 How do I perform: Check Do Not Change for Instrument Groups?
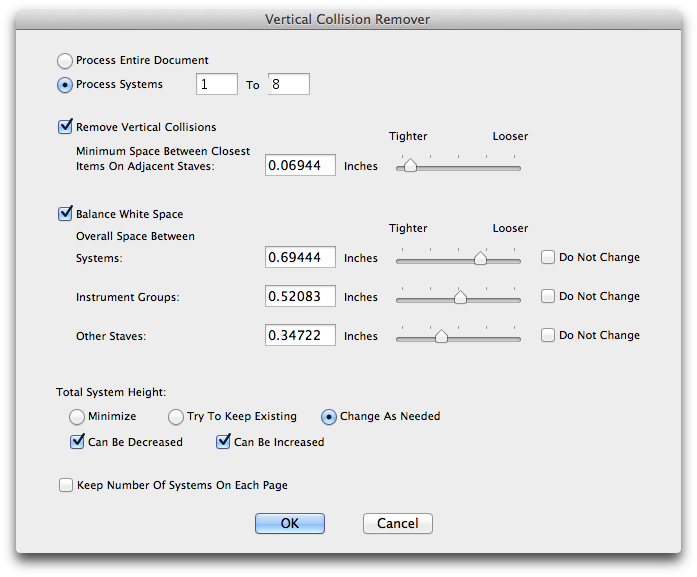point(548,296)
